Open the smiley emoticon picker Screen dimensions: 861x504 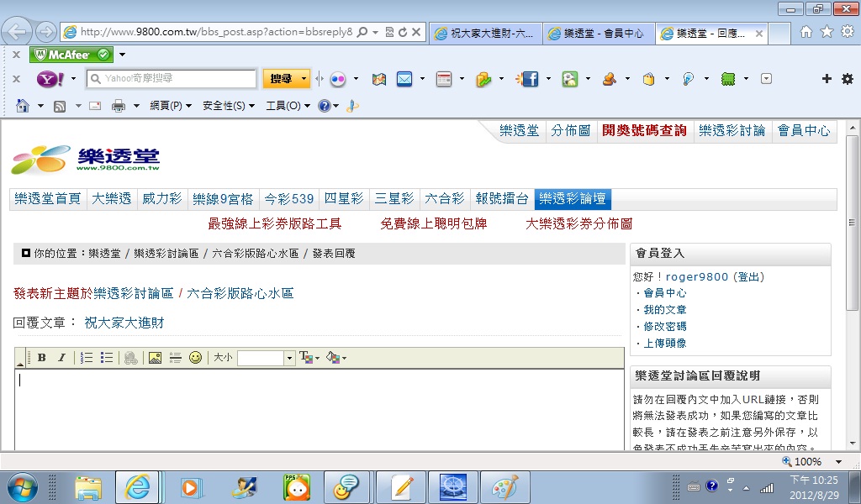tap(195, 358)
